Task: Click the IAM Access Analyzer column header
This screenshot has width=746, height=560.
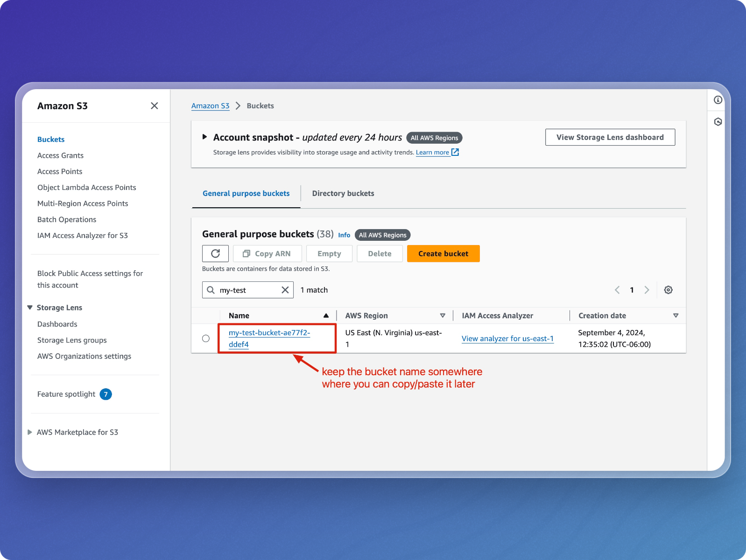Action: pyautogui.click(x=497, y=315)
